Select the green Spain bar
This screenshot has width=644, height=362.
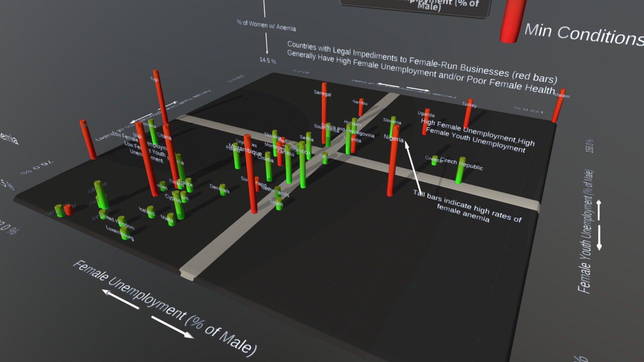(279, 203)
